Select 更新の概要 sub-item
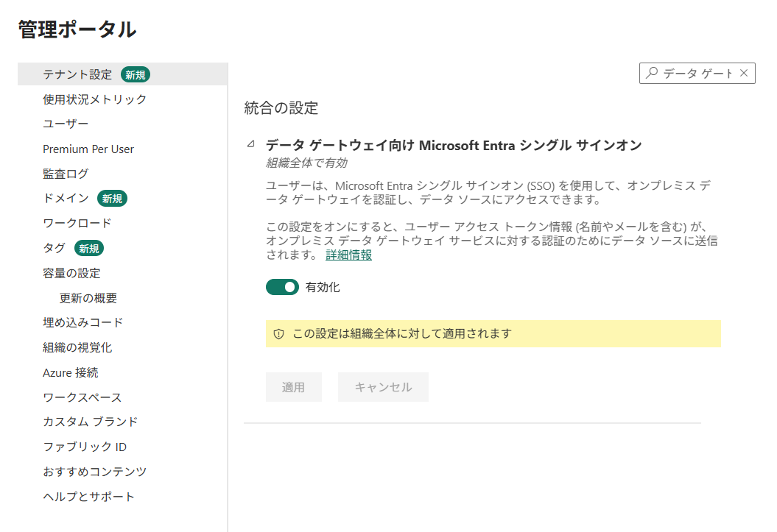Image resolution: width=777 pixels, height=532 pixels. pos(88,298)
